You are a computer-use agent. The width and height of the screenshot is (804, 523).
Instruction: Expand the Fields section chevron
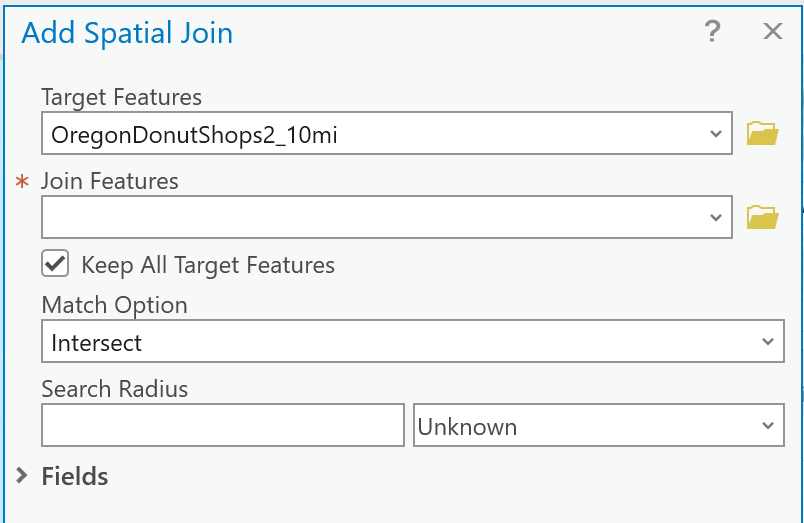(x=23, y=476)
